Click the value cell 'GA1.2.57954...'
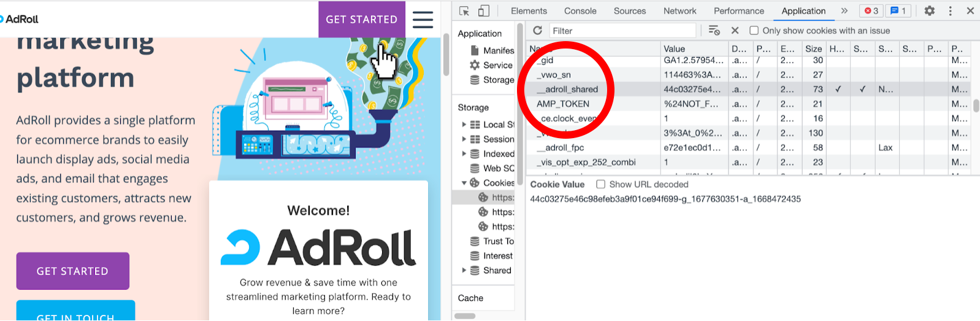Viewport: 980px width, 321px height. [694, 60]
